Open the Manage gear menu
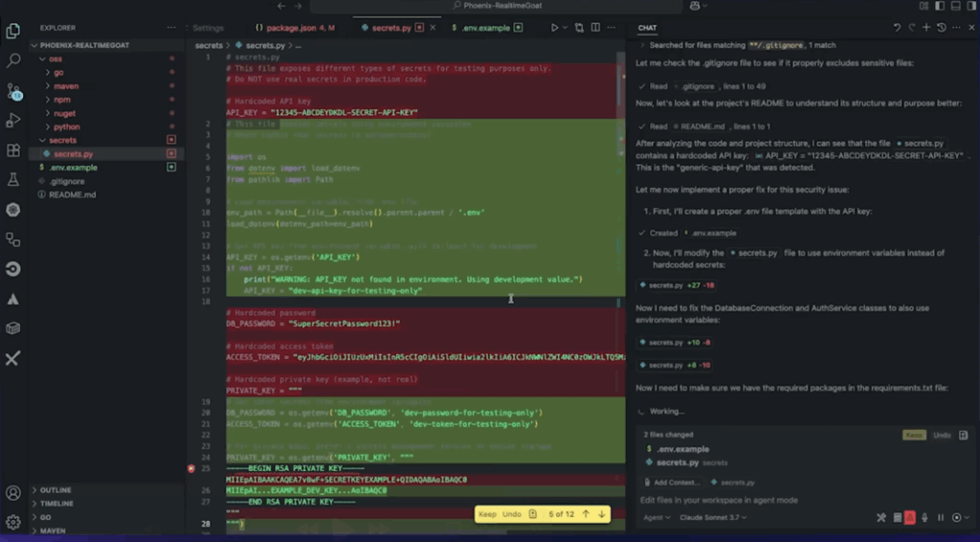Image resolution: width=980 pixels, height=542 pixels. tap(13, 521)
